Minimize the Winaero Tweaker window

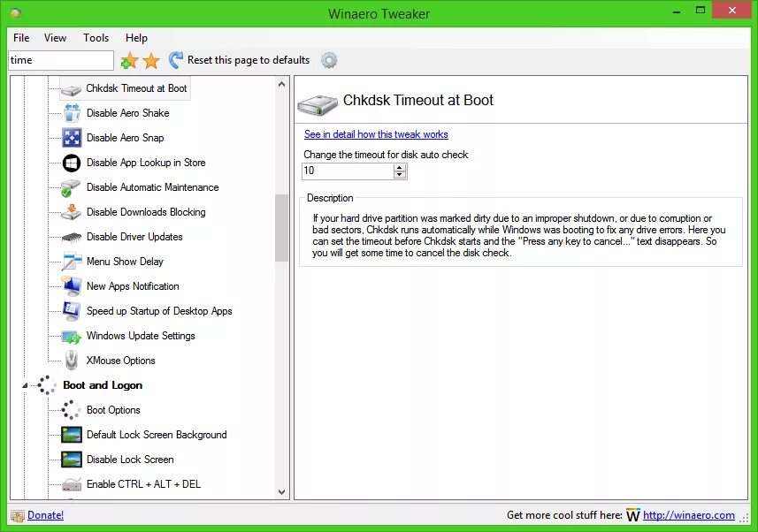[677, 10]
